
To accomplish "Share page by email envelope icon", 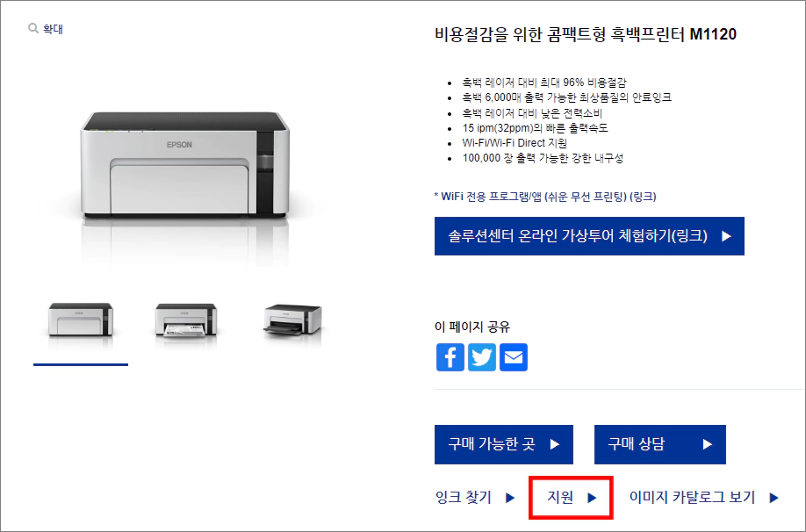I will coord(514,357).
